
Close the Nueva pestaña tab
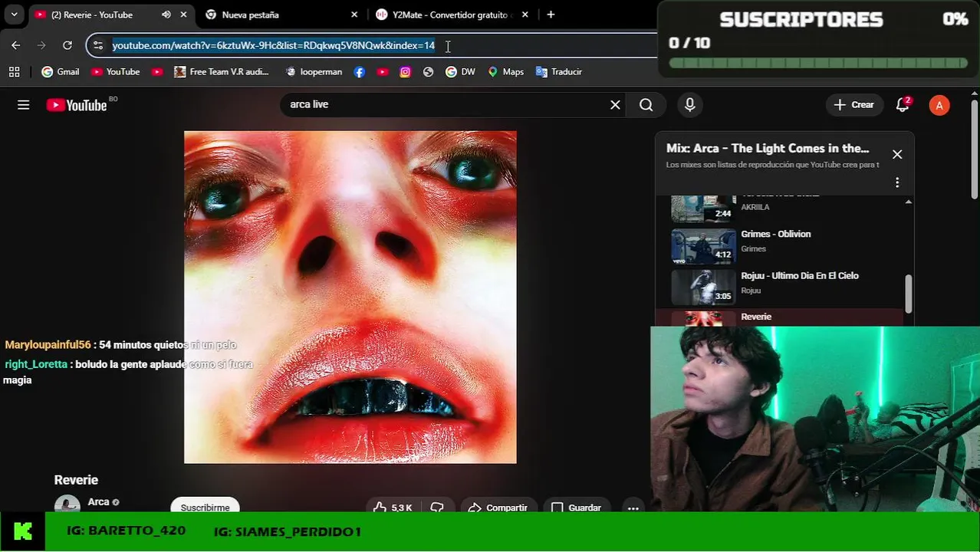(354, 15)
